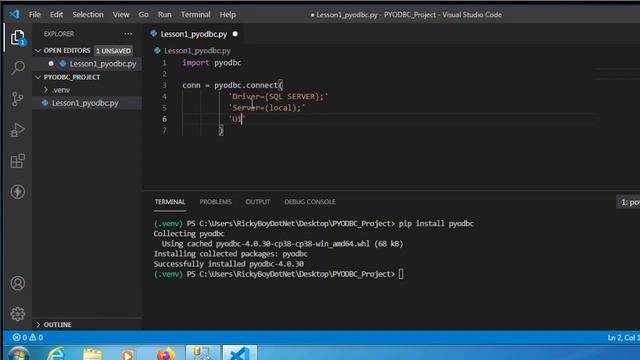Expand the .venv folder

[x=46, y=90]
